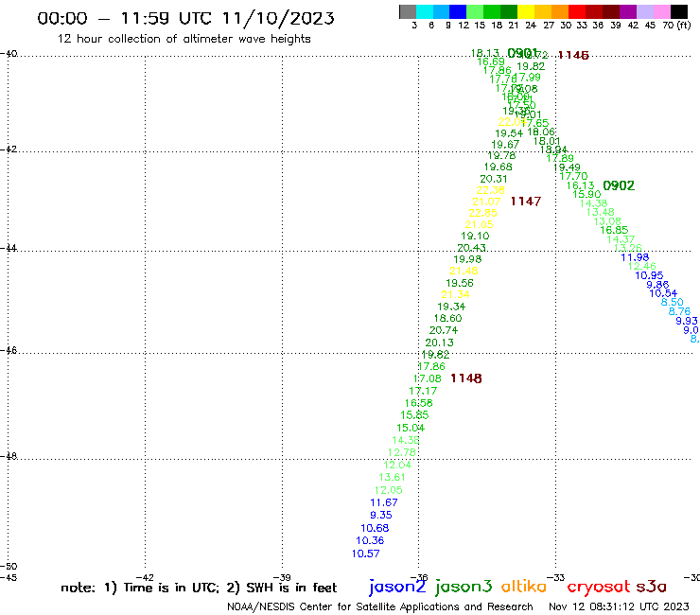The height and width of the screenshot is (615, 700).
Task: Click the wave height value 16.85
Action: (614, 231)
